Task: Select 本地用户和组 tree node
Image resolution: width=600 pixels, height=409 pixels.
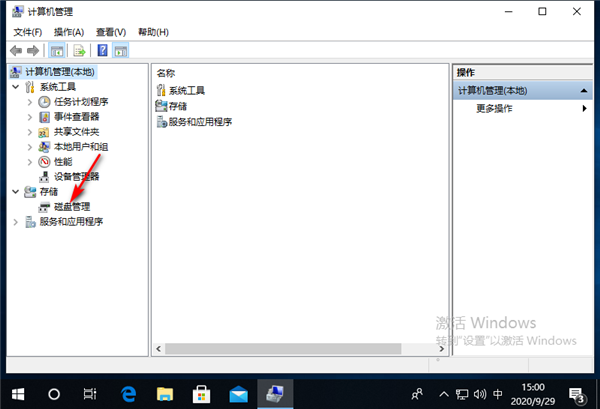Action: tap(81, 147)
